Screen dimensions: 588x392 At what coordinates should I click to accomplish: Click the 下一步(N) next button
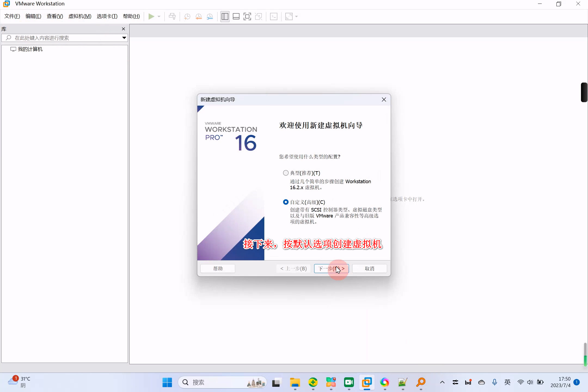pos(331,269)
